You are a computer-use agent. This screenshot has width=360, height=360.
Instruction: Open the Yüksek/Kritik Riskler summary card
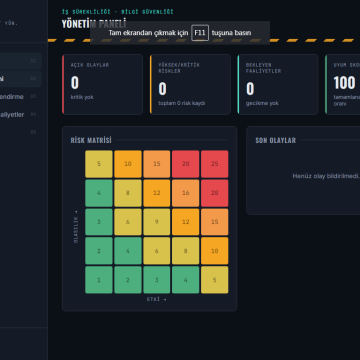[190, 84]
